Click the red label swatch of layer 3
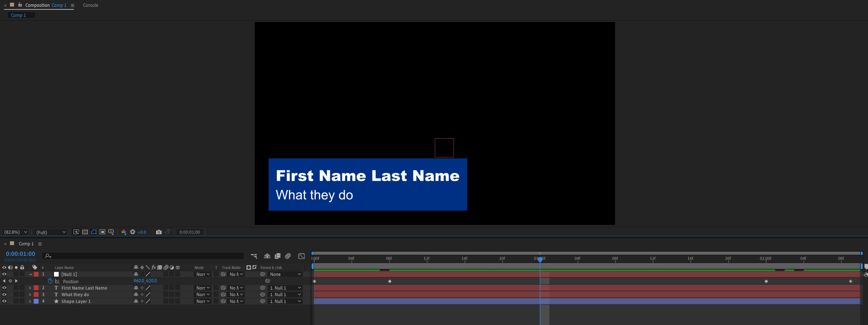868x325 pixels. click(x=36, y=295)
